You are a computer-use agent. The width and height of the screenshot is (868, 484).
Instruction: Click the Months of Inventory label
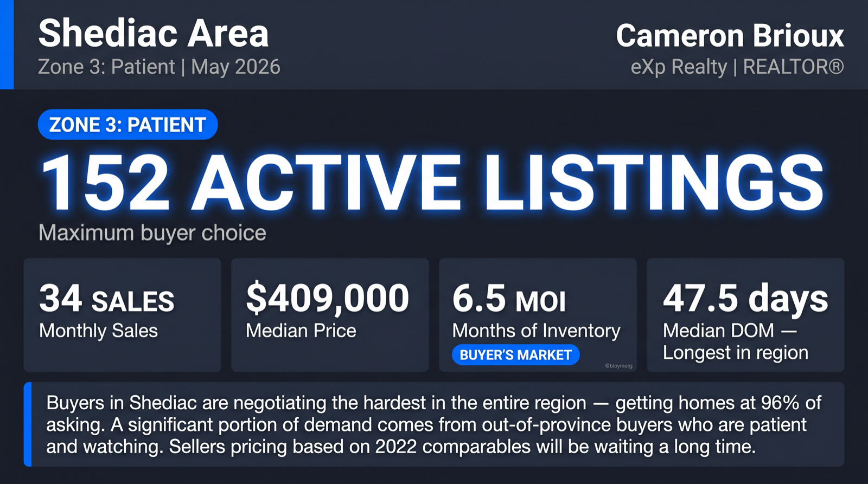click(536, 331)
